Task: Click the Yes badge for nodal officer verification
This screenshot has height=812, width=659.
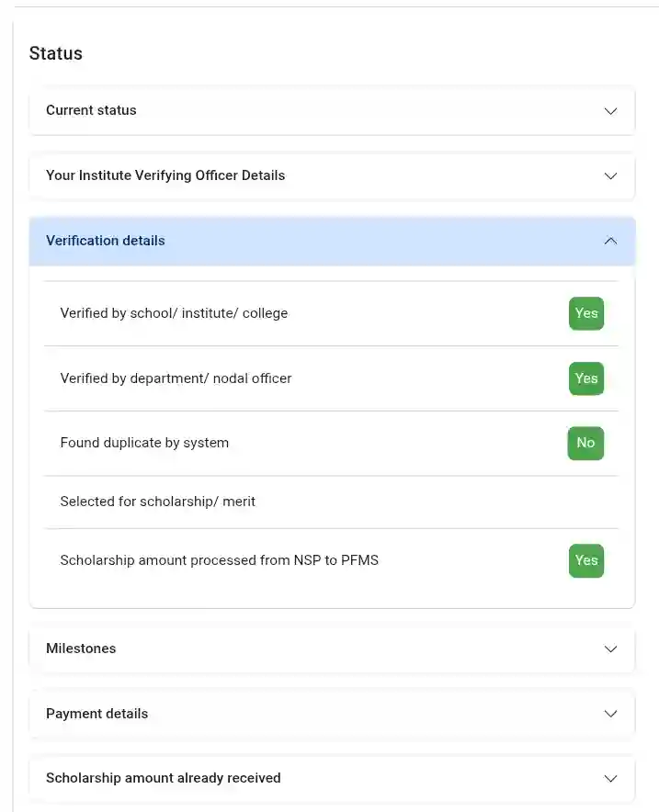Action: [585, 378]
